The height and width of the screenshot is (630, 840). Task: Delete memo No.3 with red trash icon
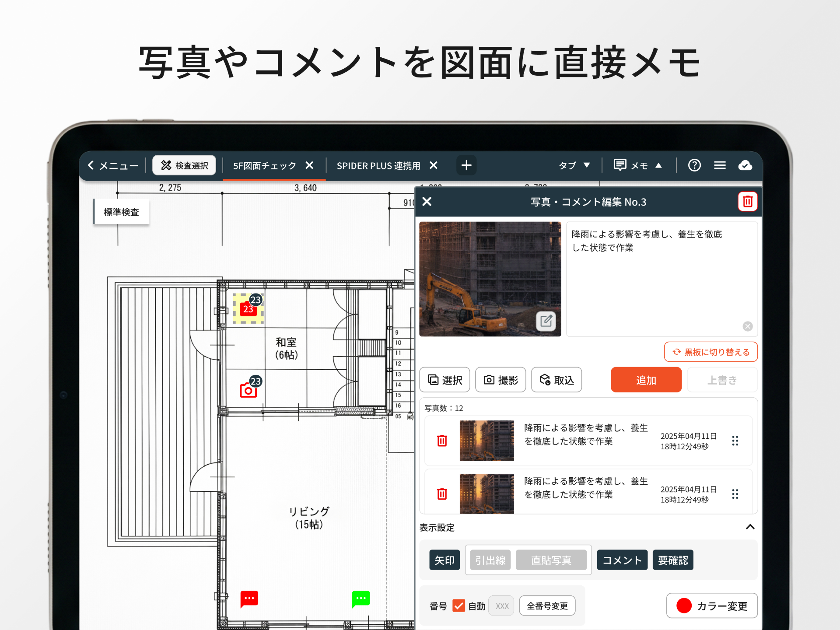(x=748, y=202)
